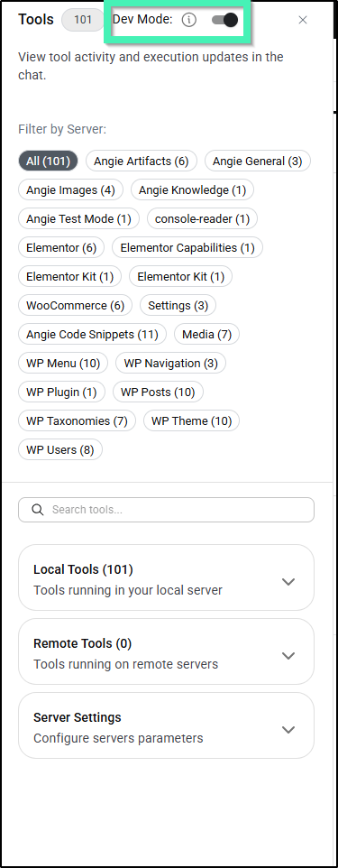This screenshot has width=338, height=868.
Task: Expand the Server Settings chevron
Action: [x=288, y=730]
